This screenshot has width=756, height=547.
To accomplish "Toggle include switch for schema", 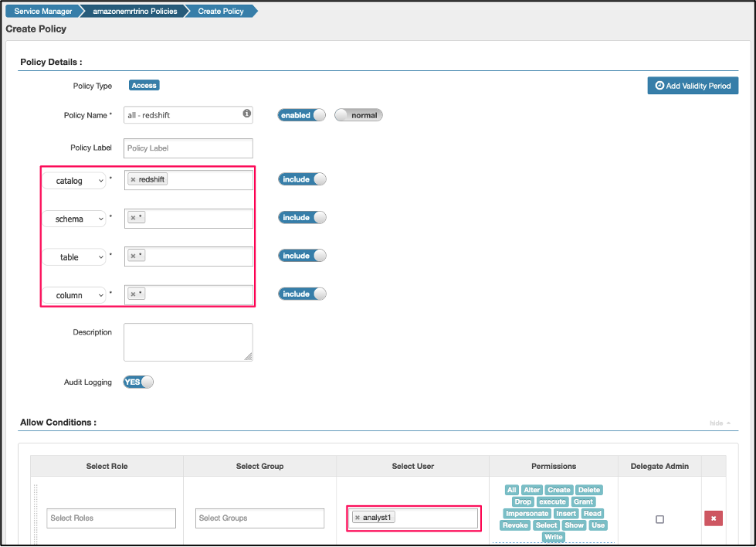I will point(302,218).
